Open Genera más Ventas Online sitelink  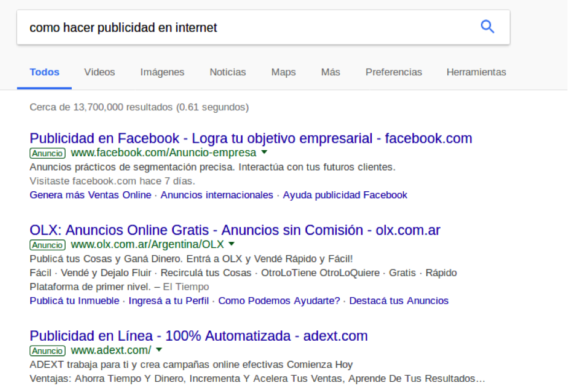pyautogui.click(x=91, y=195)
